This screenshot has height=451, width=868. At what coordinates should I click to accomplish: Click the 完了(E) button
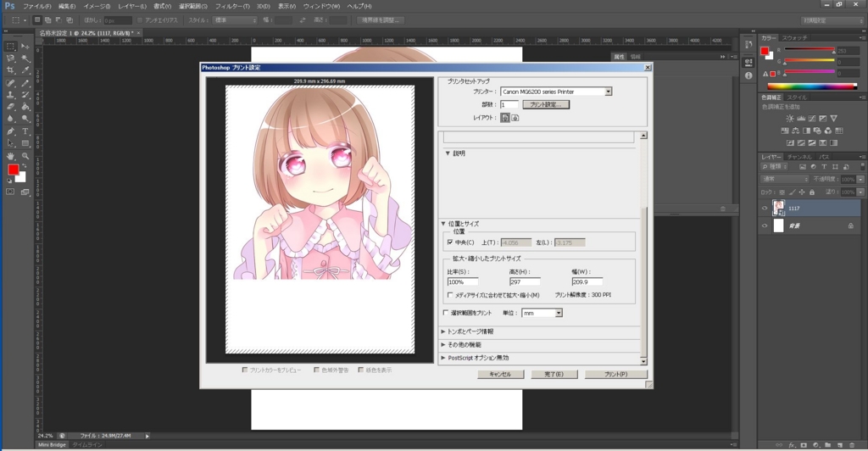click(x=554, y=375)
